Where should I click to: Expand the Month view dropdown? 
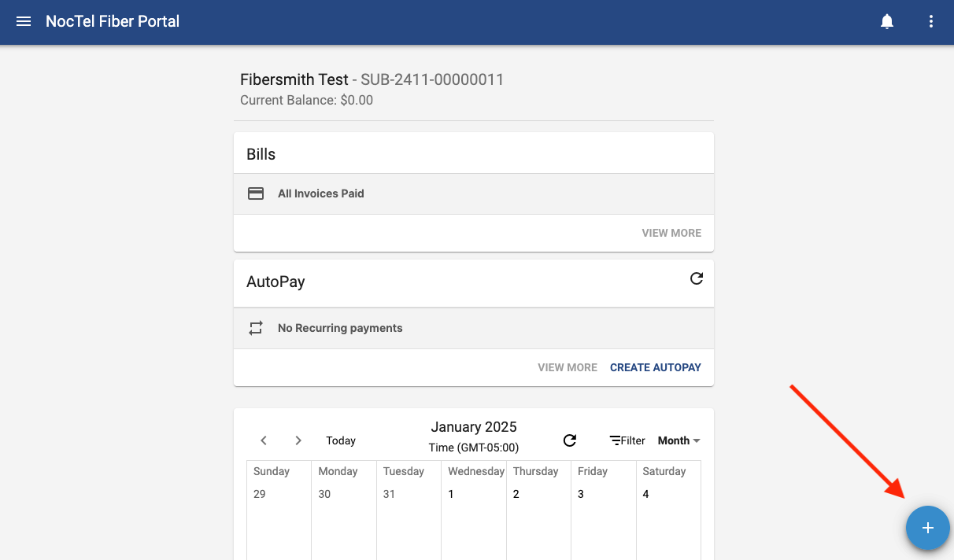(x=679, y=440)
